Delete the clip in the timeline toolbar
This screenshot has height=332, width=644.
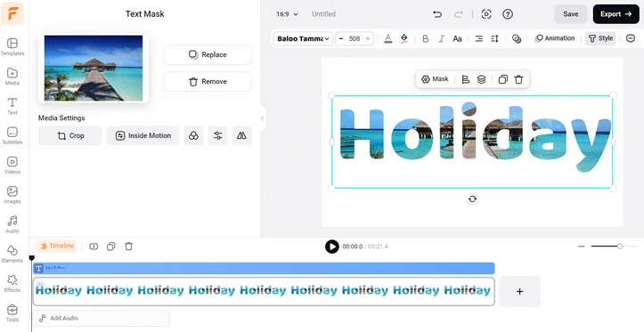128,247
